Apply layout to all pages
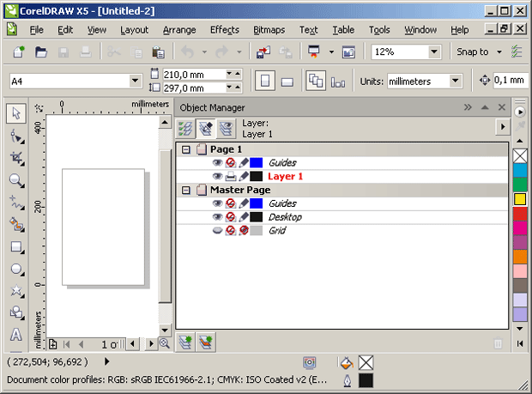532x394 pixels. click(x=316, y=81)
